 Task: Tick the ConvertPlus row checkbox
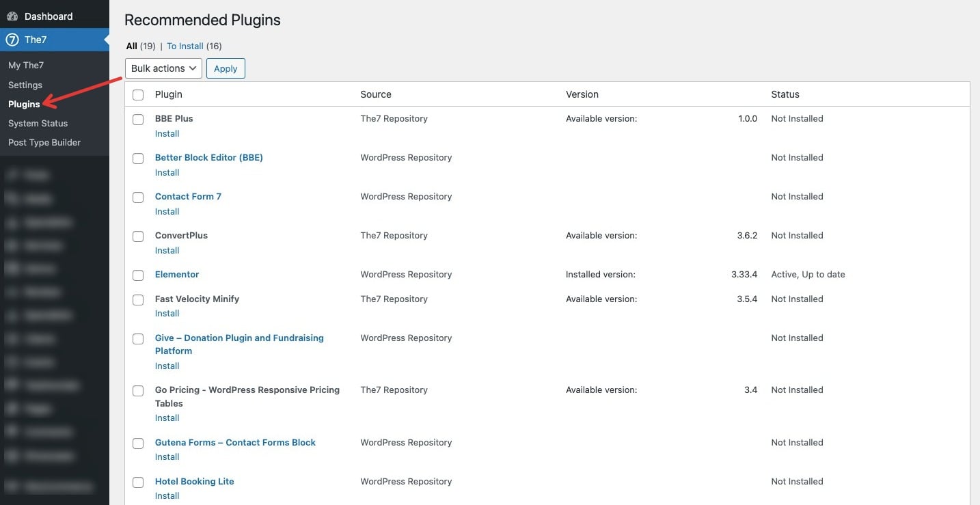tap(138, 236)
